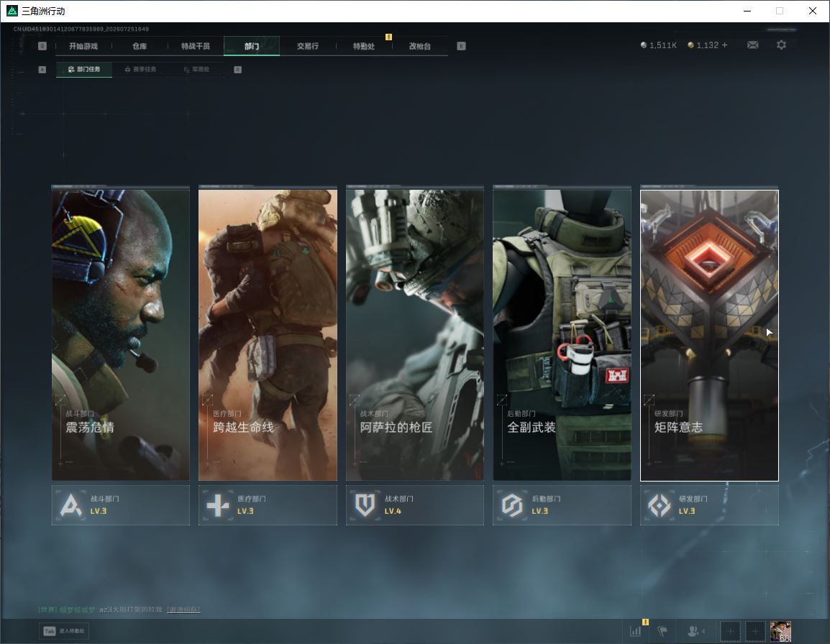Image resolution: width=830 pixels, height=644 pixels.
Task: Click the A key hint beside 部门任务
Action: 42,69
